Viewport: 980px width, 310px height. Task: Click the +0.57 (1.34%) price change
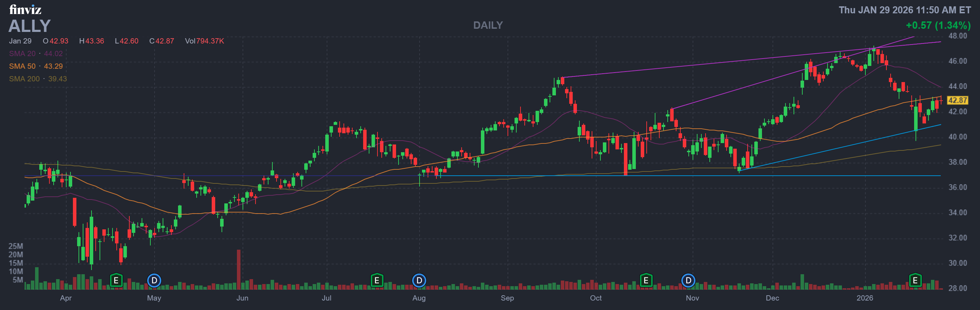(x=938, y=26)
